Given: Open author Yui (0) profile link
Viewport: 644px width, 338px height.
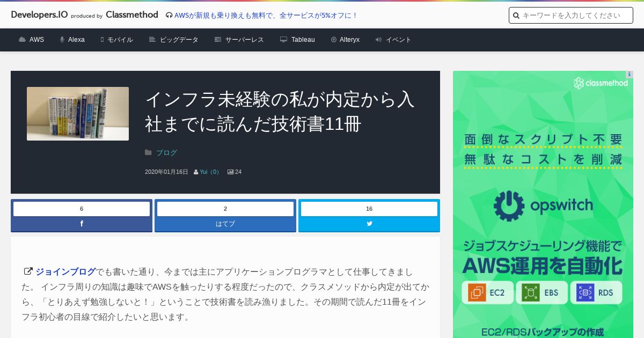Looking at the screenshot, I should pyautogui.click(x=210, y=172).
